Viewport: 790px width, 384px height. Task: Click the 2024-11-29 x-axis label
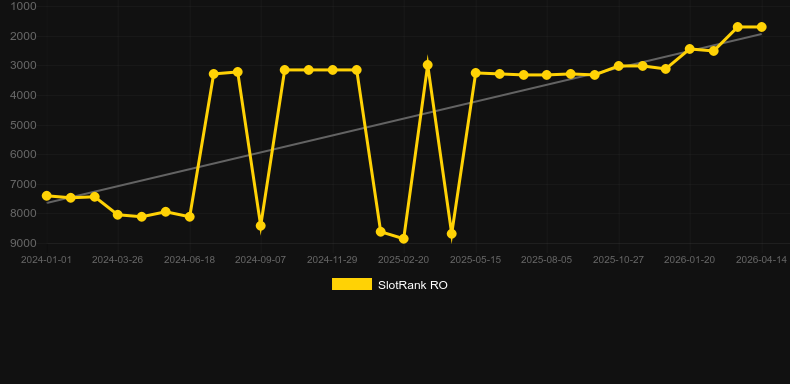click(x=332, y=260)
